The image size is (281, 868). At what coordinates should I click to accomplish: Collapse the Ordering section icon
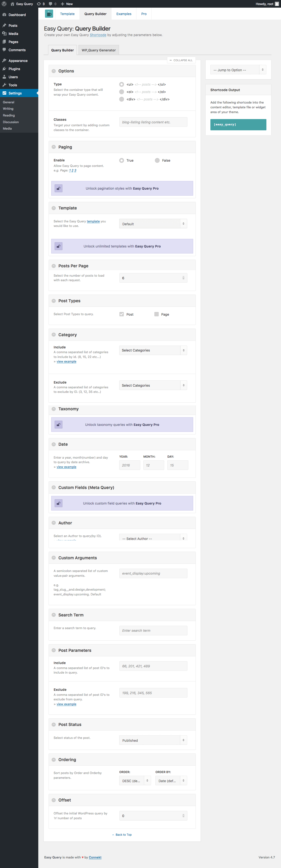[54, 759]
